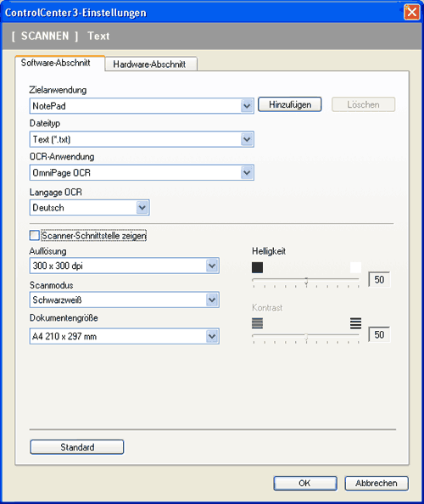Screen dimensions: 424x504
Task: Enable Scanner-Schnittstelle zeigen checkbox
Action: tap(35, 235)
